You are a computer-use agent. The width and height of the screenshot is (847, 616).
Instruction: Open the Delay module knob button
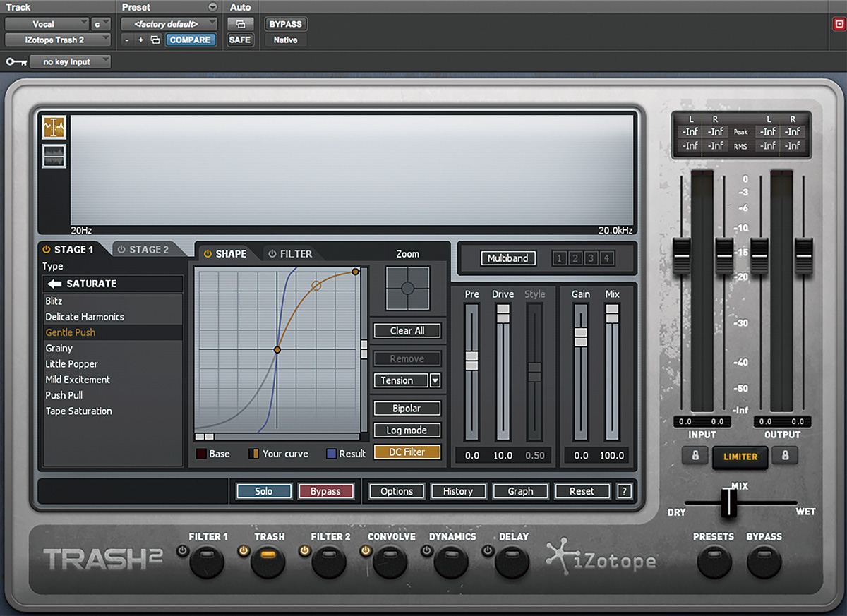[x=512, y=562]
